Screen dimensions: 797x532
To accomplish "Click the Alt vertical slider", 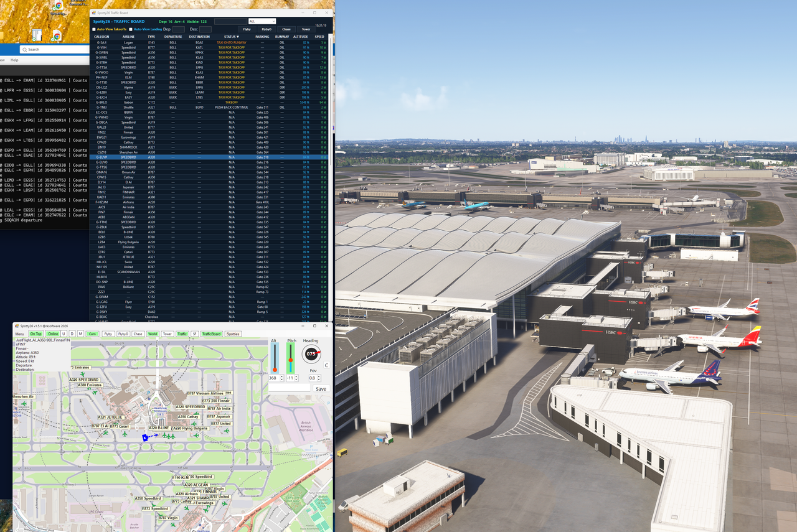I will [x=275, y=358].
